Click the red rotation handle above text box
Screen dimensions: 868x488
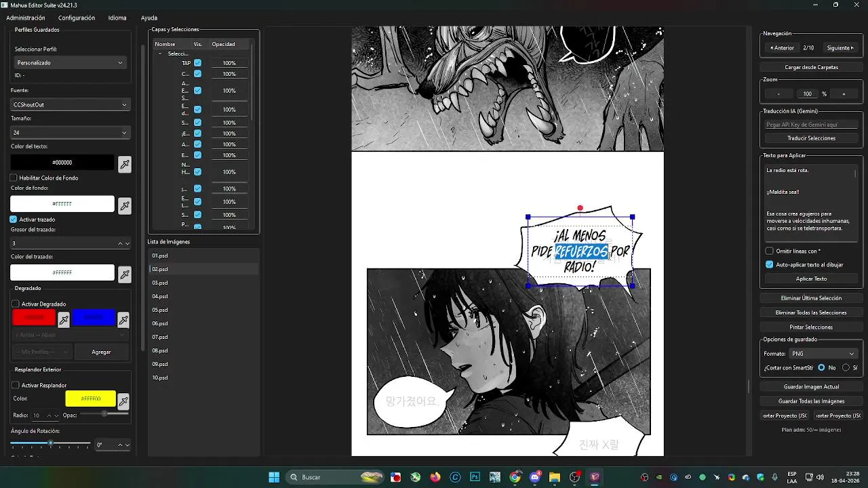pos(580,208)
